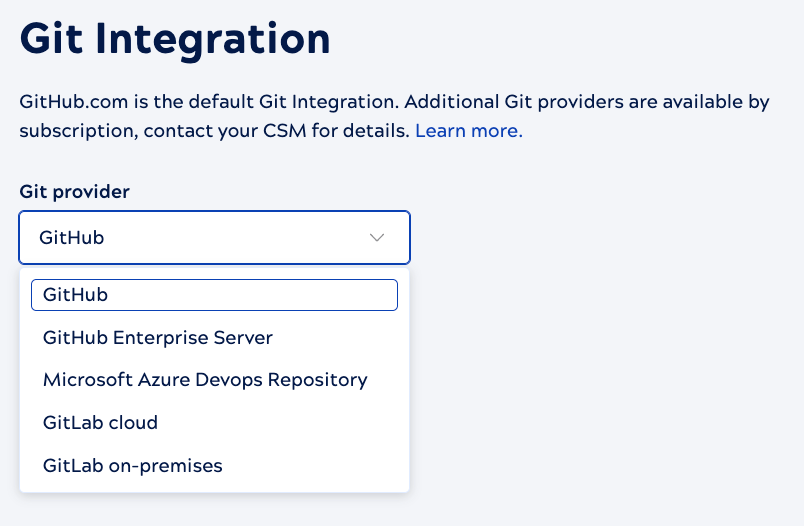Viewport: 804px width, 526px height.
Task: Choose GitHub Enterprise Server from the list
Action: click(157, 338)
